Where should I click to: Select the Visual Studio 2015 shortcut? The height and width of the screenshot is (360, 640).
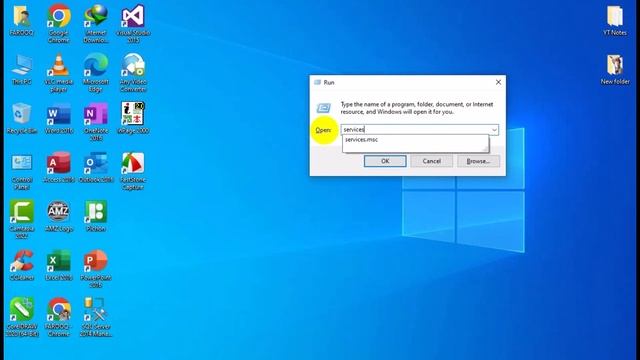(x=133, y=23)
